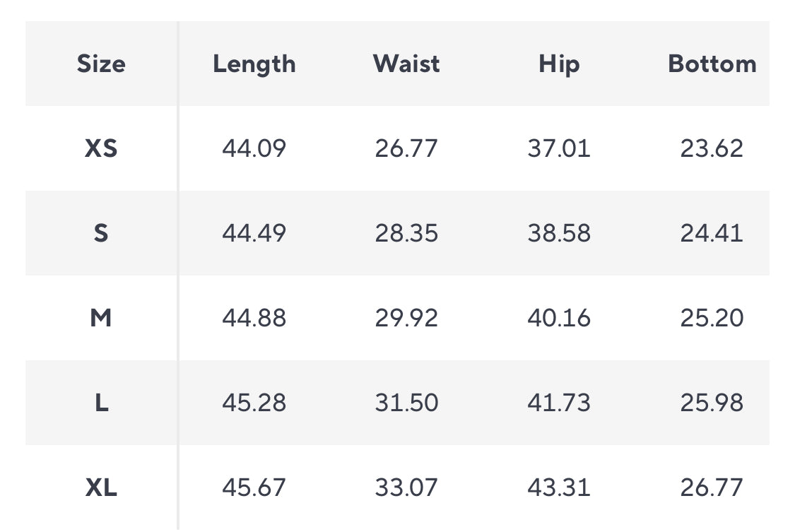Viewport: 795px width, 532px height.
Task: Click XS length value 44.09
Action: click(254, 148)
